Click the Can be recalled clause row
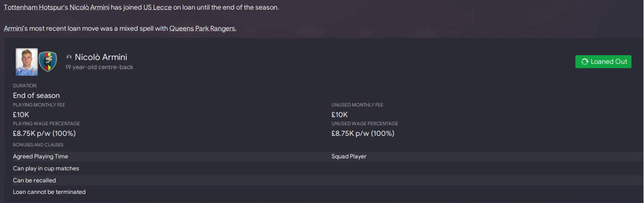The image size is (644, 203). coord(34,180)
